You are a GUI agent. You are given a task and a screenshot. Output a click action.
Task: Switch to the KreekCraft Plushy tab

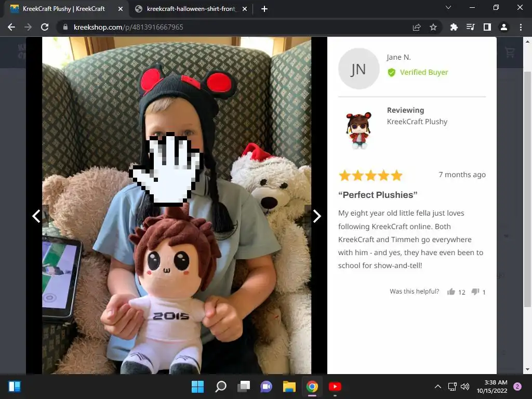pos(64,9)
